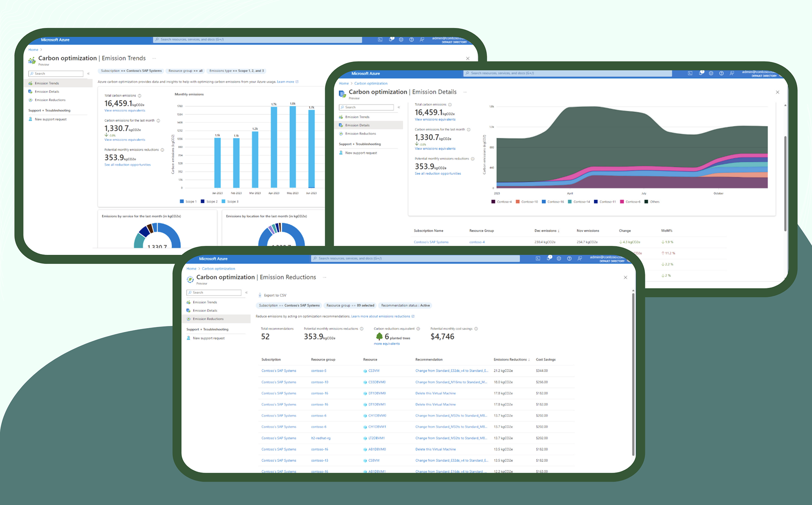Click feedback icon in Emission Trends window header
Screen dimensions: 812x505
point(422,39)
